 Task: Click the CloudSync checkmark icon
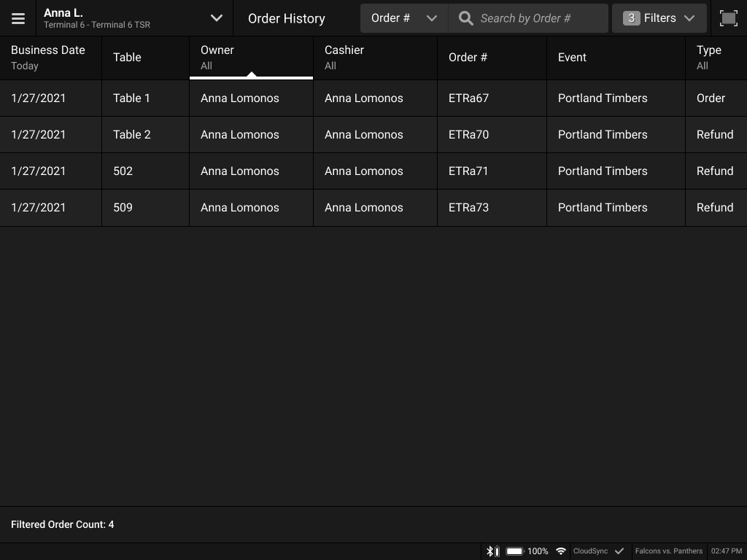coord(621,551)
